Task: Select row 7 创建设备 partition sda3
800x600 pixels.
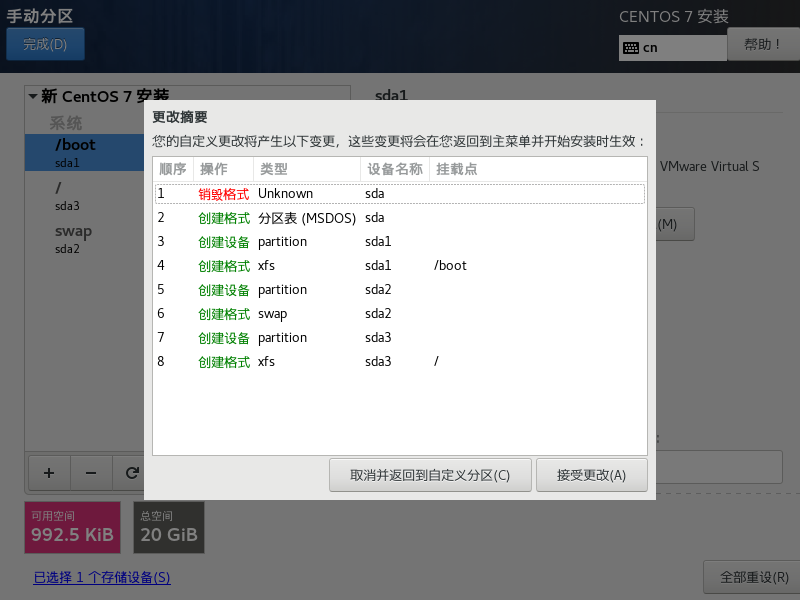Action: coord(400,338)
